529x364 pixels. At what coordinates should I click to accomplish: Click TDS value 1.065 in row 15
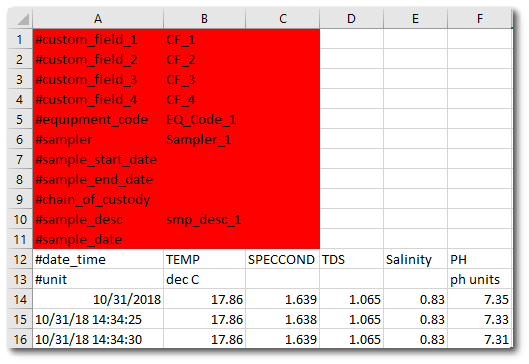[351, 319]
